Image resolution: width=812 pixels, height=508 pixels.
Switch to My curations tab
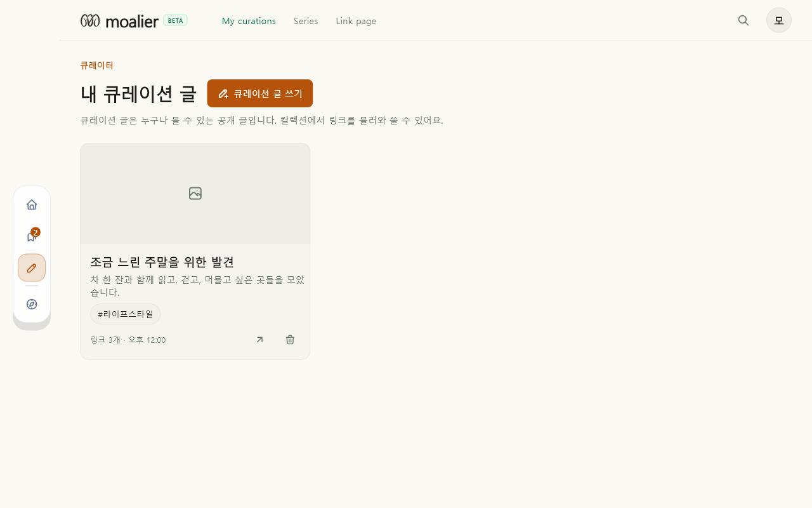point(249,21)
